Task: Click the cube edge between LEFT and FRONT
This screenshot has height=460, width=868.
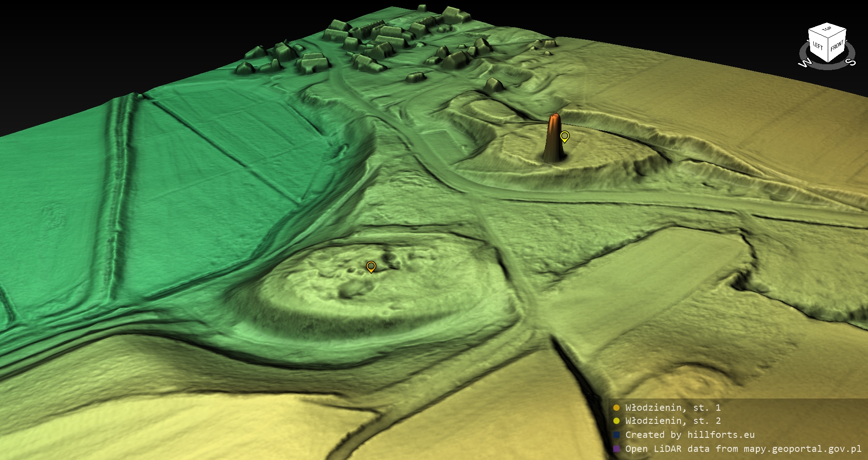Action: coord(828,51)
